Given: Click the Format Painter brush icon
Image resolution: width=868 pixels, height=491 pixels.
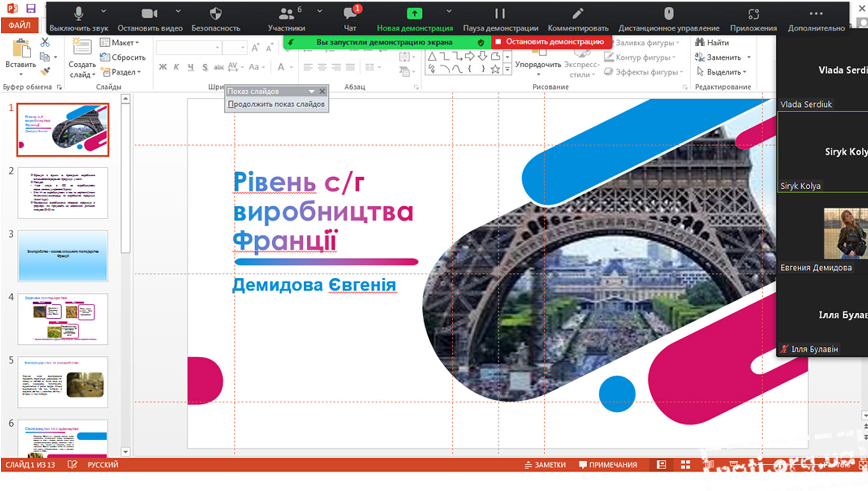Looking at the screenshot, I should point(46,71).
